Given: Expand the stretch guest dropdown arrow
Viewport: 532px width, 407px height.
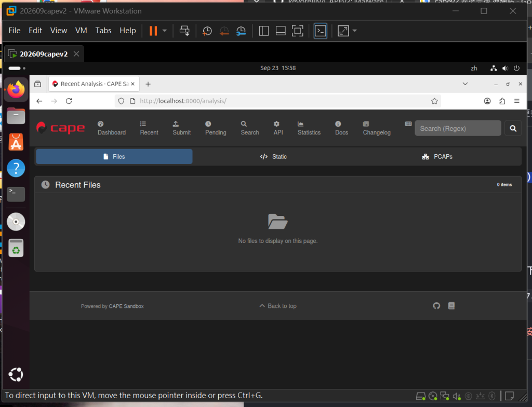Looking at the screenshot, I should pos(354,31).
